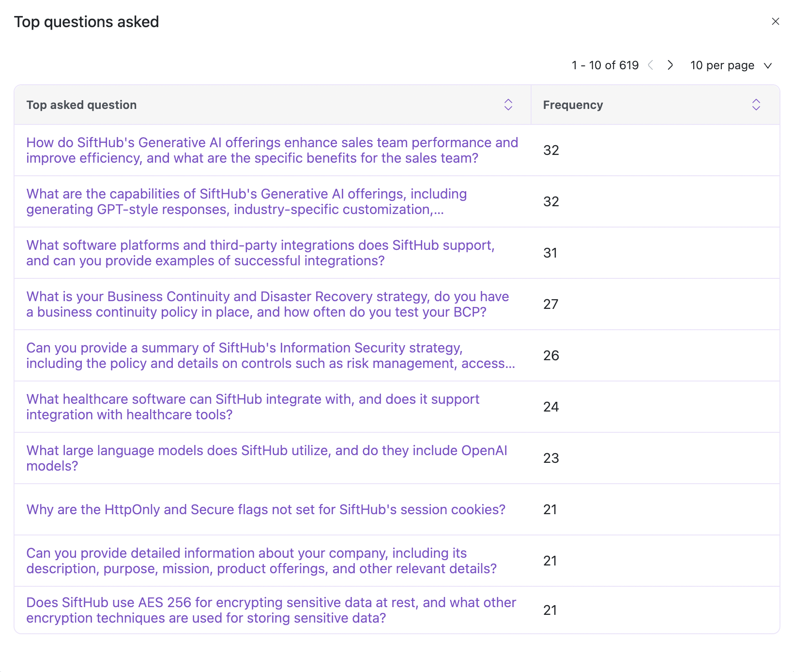Click the frequency value 27 cell

click(x=550, y=304)
